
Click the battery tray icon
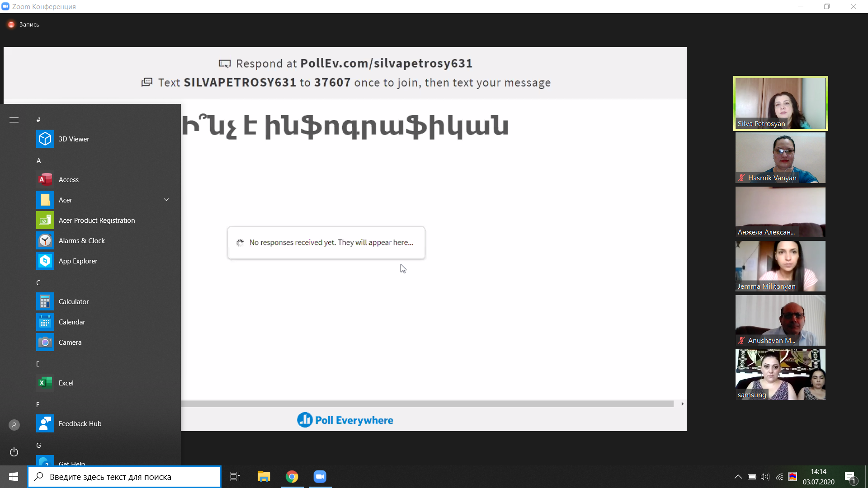tap(752, 477)
